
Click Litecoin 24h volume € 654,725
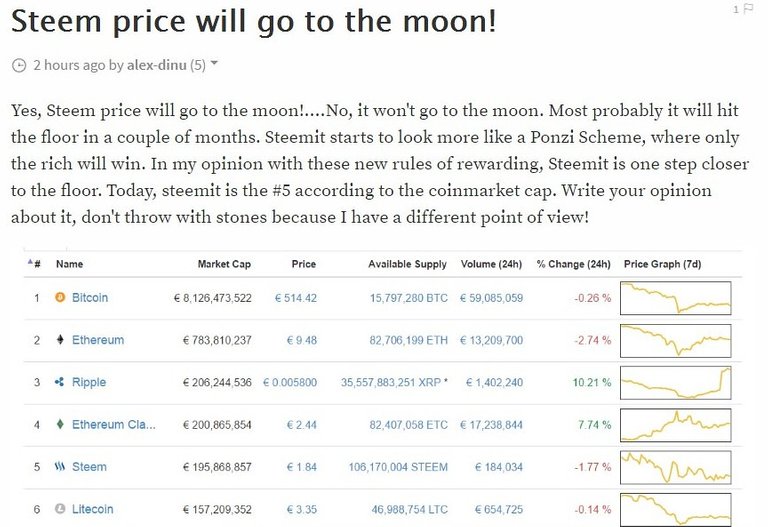click(x=499, y=509)
